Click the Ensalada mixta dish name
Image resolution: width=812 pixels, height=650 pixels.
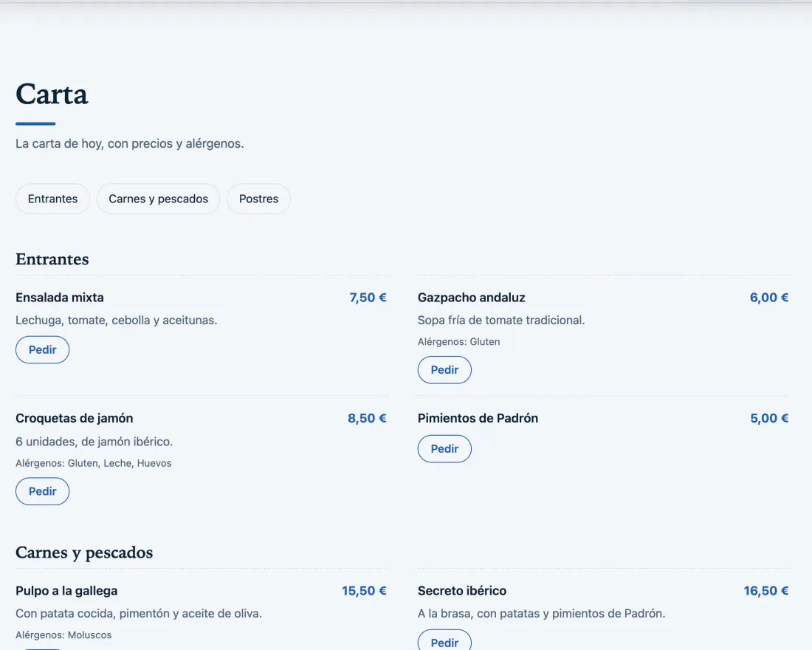60,298
